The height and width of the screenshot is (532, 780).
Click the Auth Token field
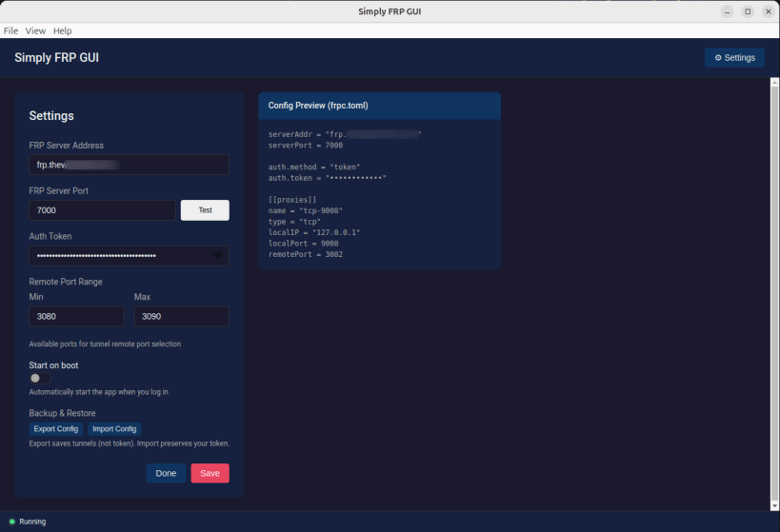click(129, 256)
